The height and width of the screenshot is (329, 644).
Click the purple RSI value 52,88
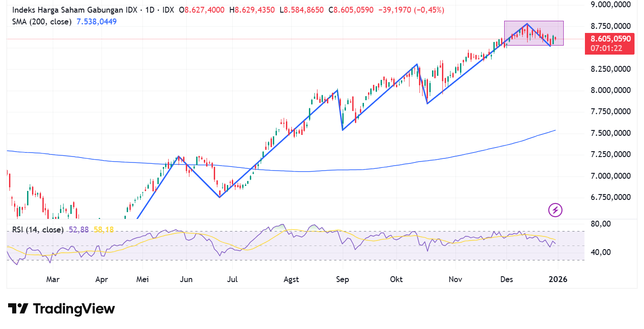pyautogui.click(x=78, y=230)
